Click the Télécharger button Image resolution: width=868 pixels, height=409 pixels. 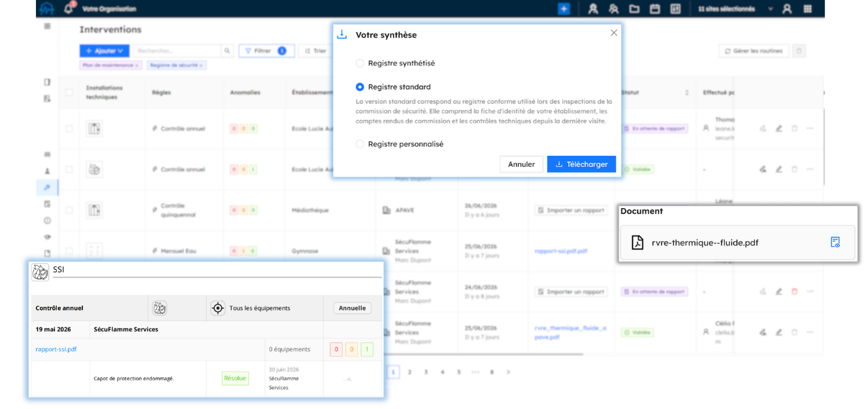[581, 164]
